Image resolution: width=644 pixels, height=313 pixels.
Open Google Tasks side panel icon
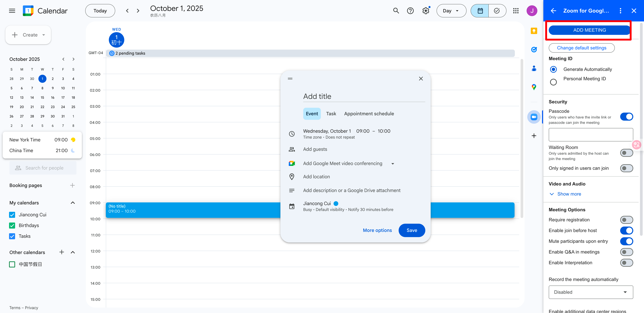pyautogui.click(x=534, y=49)
